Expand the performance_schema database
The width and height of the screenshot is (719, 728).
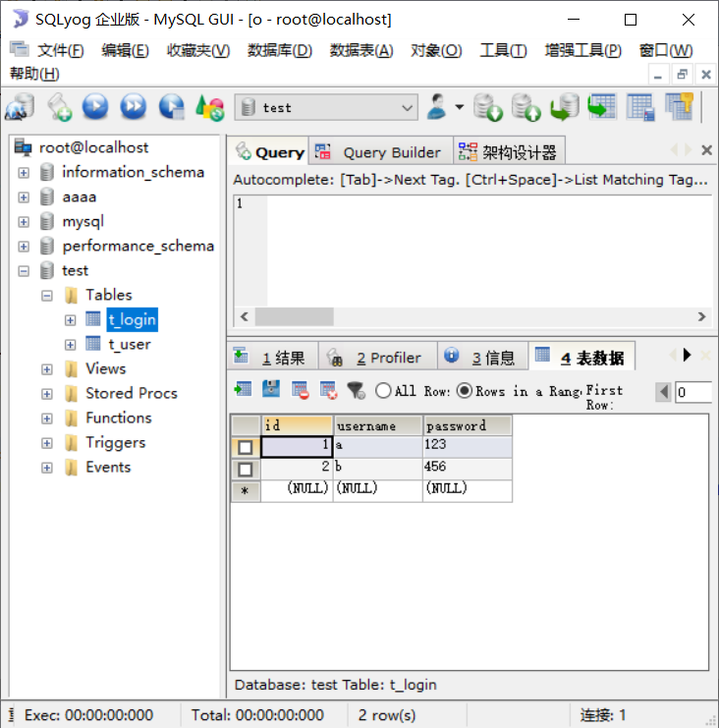[24, 247]
